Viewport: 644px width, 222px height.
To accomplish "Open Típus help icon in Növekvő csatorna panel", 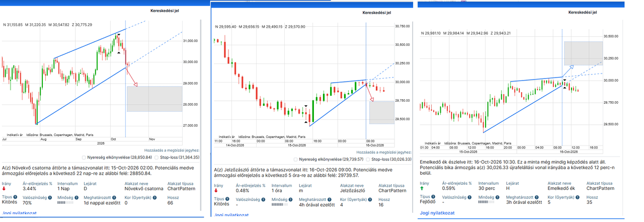I will tap(16, 197).
